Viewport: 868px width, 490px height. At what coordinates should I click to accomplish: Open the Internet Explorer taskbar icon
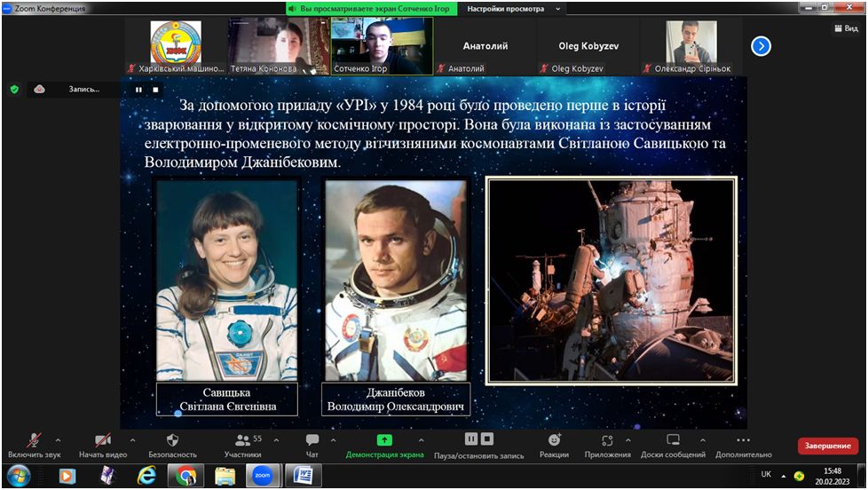(x=146, y=476)
